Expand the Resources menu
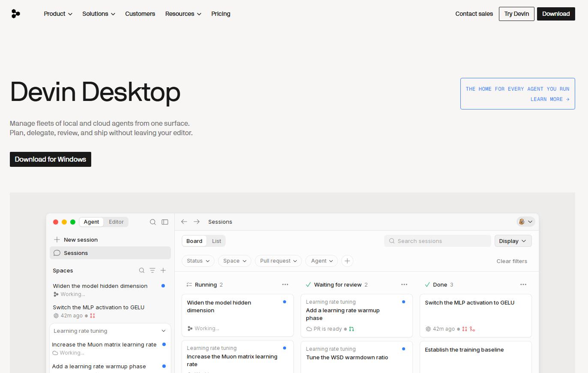Screen dimensions: 588x373 183,14
